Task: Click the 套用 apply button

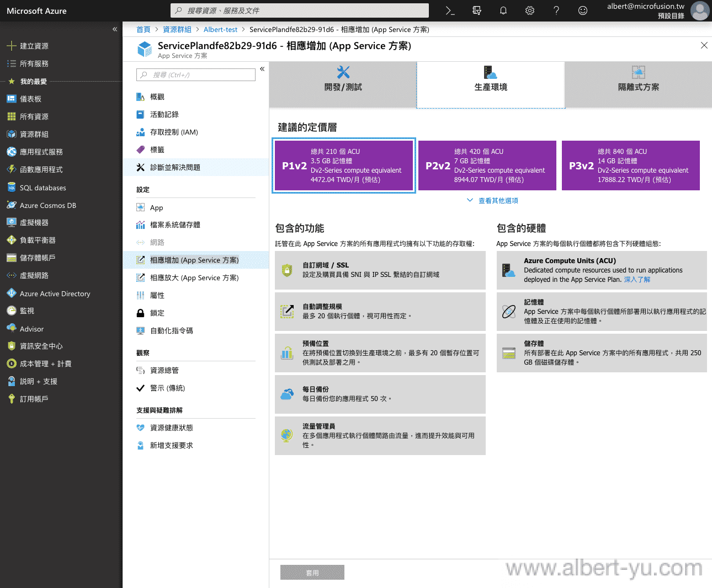Action: [312, 573]
